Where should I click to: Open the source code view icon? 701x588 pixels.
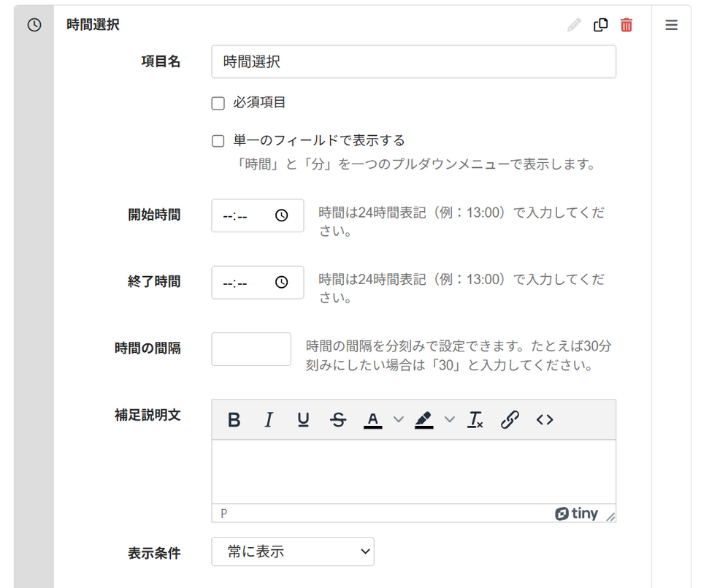point(545,420)
